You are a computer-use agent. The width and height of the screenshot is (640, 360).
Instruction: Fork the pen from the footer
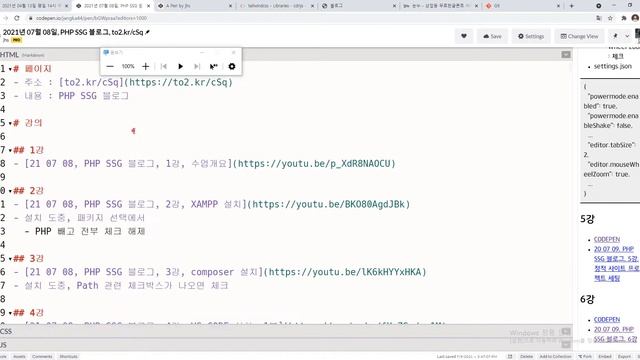click(585, 357)
